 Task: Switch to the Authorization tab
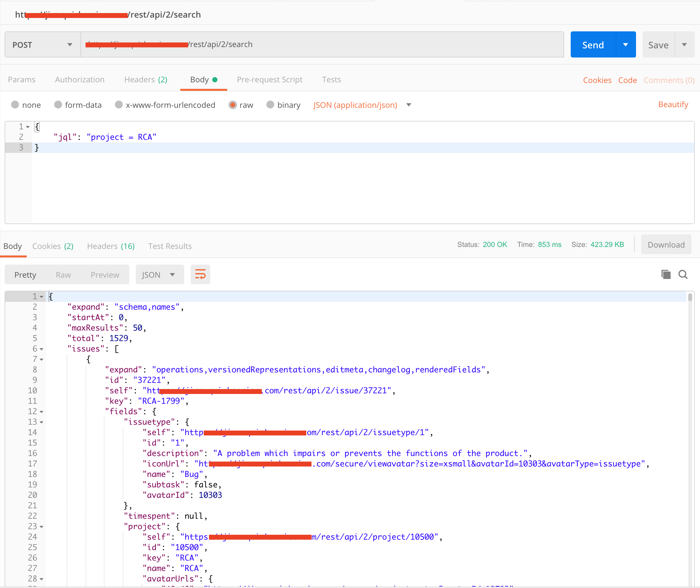point(80,80)
